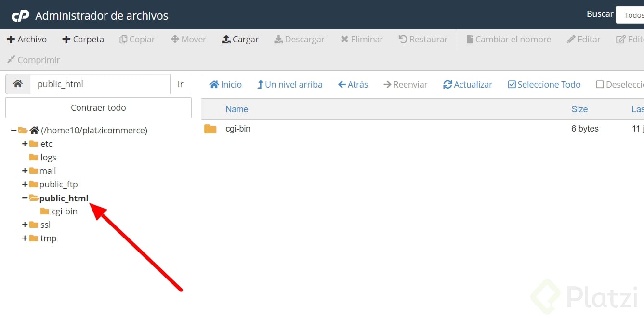Select the tmp folder in tree

48,238
